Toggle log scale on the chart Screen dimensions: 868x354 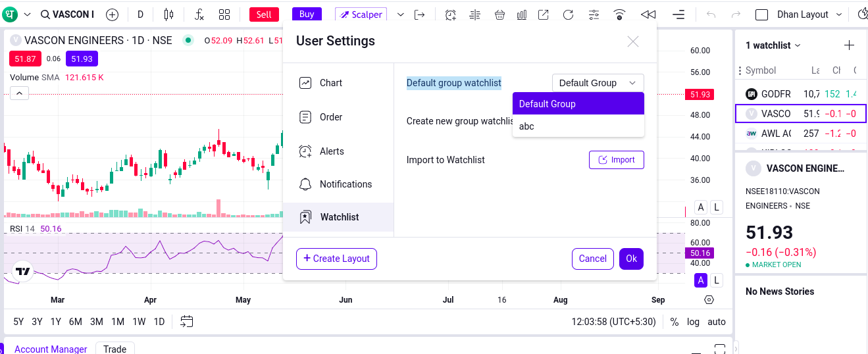[693, 322]
